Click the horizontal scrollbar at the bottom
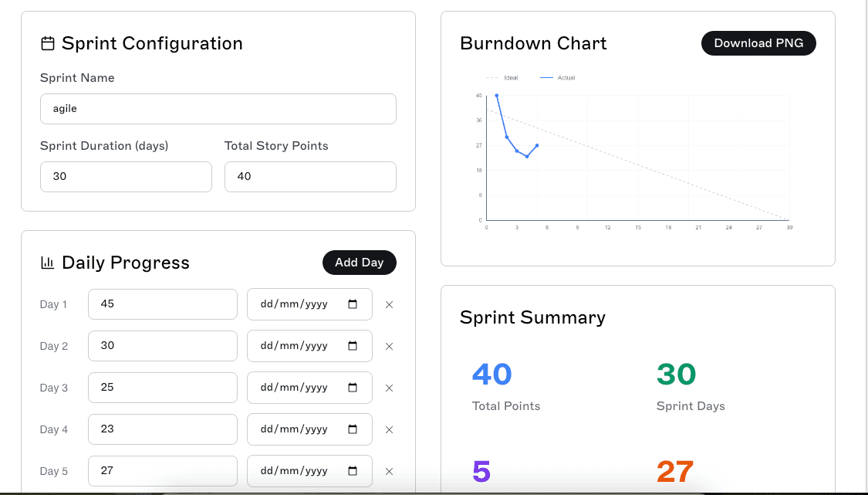The width and height of the screenshot is (868, 495). point(432,491)
